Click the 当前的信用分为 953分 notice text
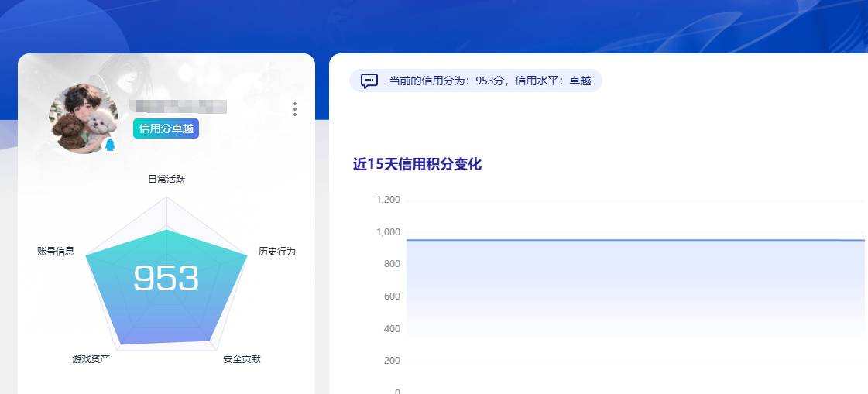Image resolution: width=868 pixels, height=394 pixels. click(x=490, y=81)
